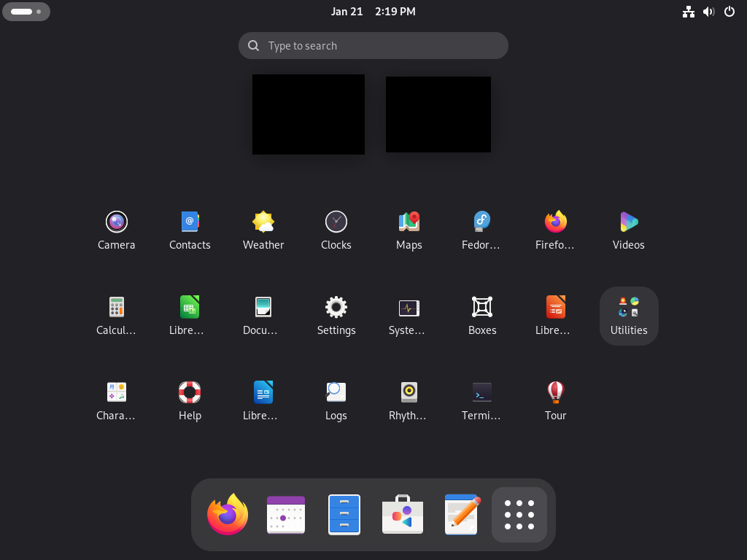This screenshot has width=747, height=560.
Task: Click the volume speaker icon
Action: 709,12
